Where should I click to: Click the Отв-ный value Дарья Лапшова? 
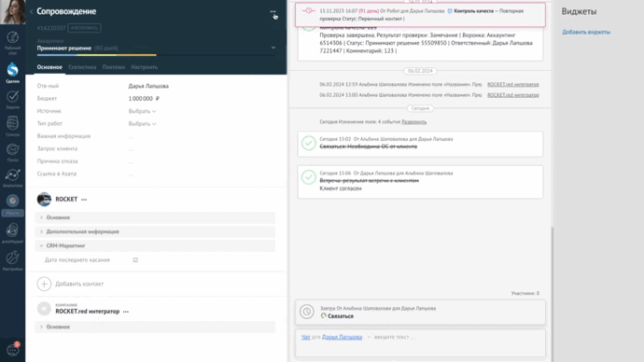point(148,86)
